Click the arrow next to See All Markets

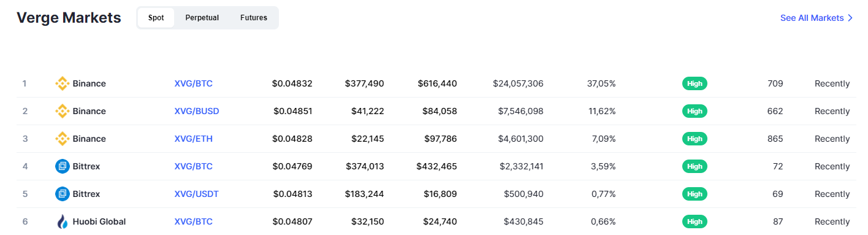click(x=850, y=18)
